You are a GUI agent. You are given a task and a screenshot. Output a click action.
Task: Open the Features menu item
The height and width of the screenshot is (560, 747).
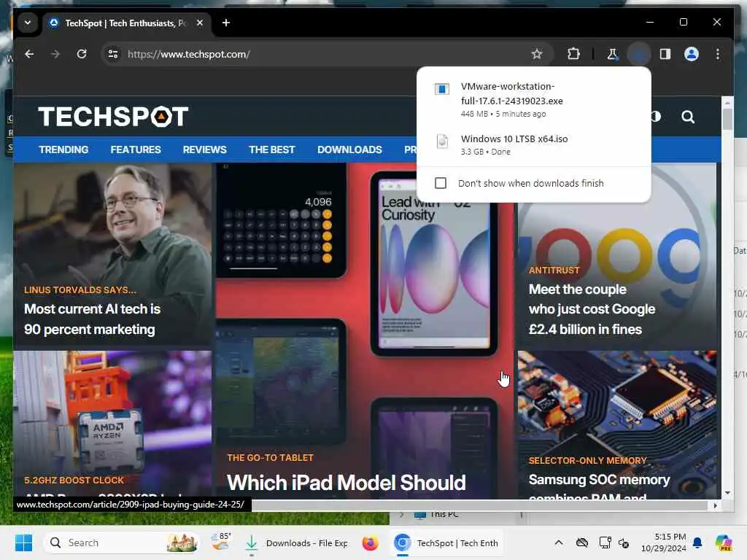click(x=136, y=149)
